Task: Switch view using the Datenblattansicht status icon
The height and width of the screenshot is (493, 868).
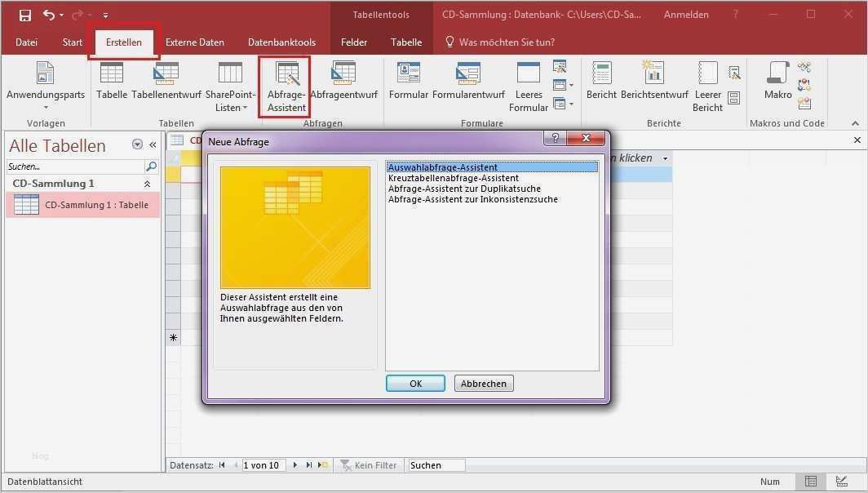Action: (810, 482)
